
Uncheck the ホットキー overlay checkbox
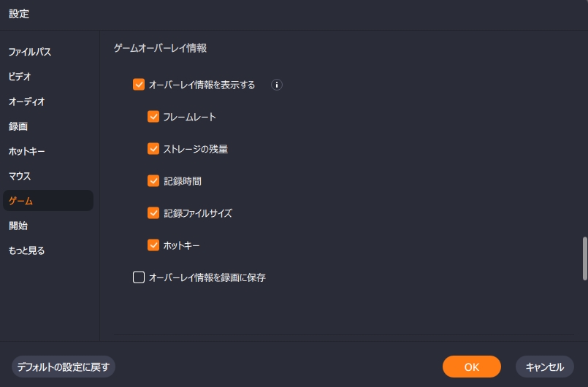click(153, 245)
